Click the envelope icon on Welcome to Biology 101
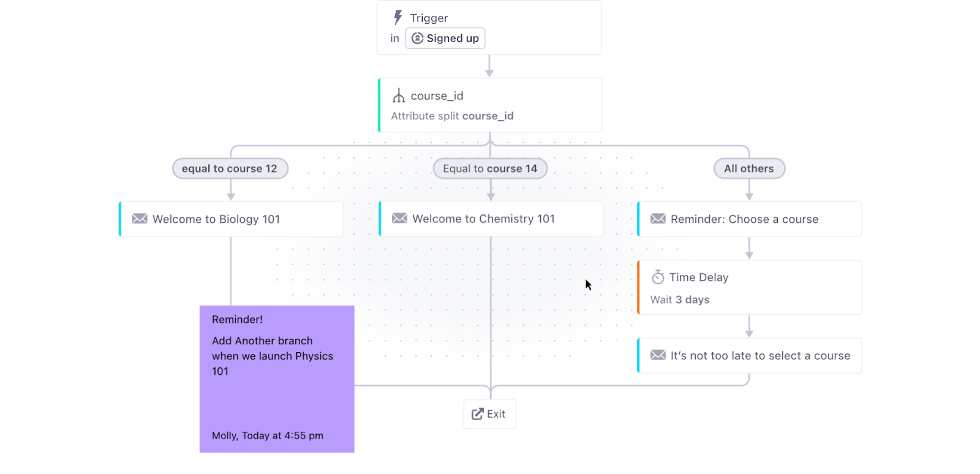 (140, 219)
